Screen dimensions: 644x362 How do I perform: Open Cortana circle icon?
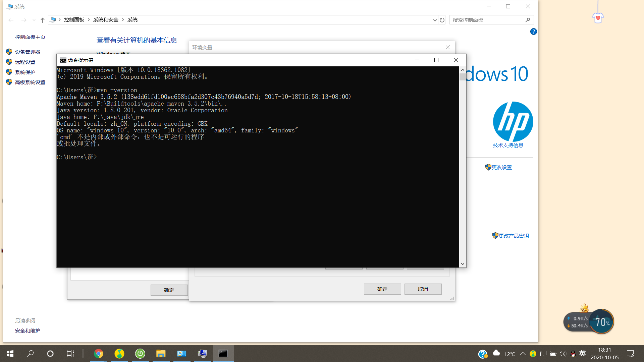pos(50,354)
